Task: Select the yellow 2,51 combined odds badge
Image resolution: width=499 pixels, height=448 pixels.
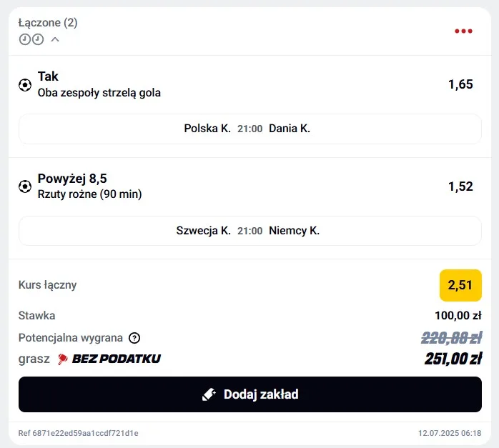Action: tap(460, 285)
